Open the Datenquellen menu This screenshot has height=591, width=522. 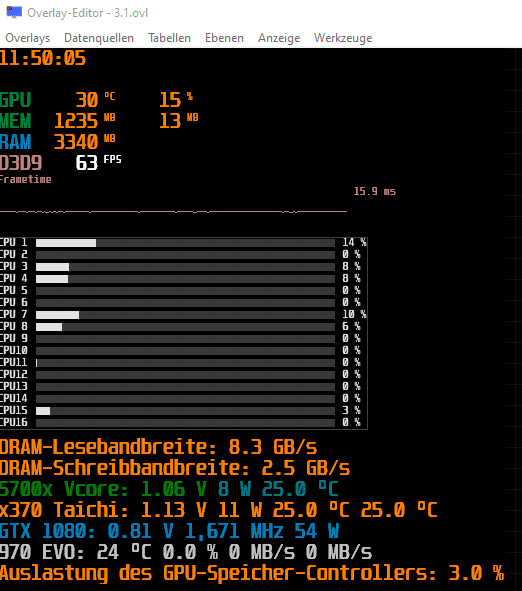point(99,38)
